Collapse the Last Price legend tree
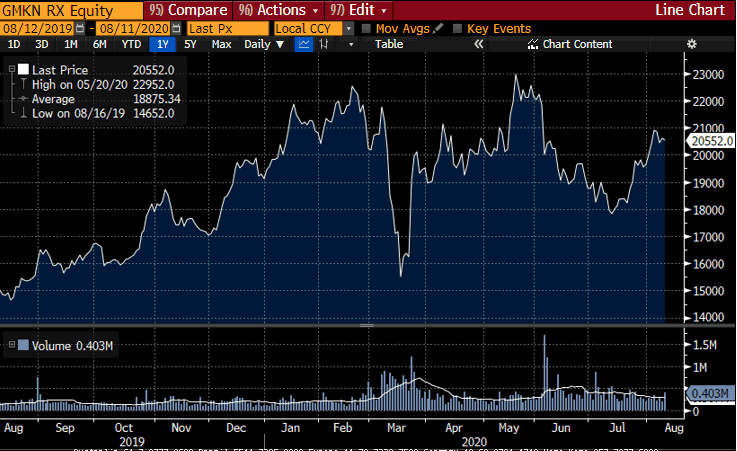The height and width of the screenshot is (451, 737). tap(11, 69)
